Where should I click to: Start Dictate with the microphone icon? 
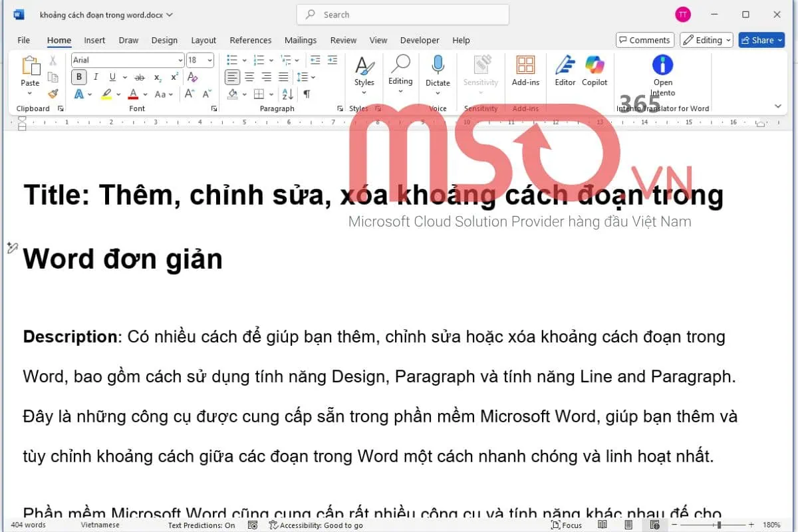(438, 71)
